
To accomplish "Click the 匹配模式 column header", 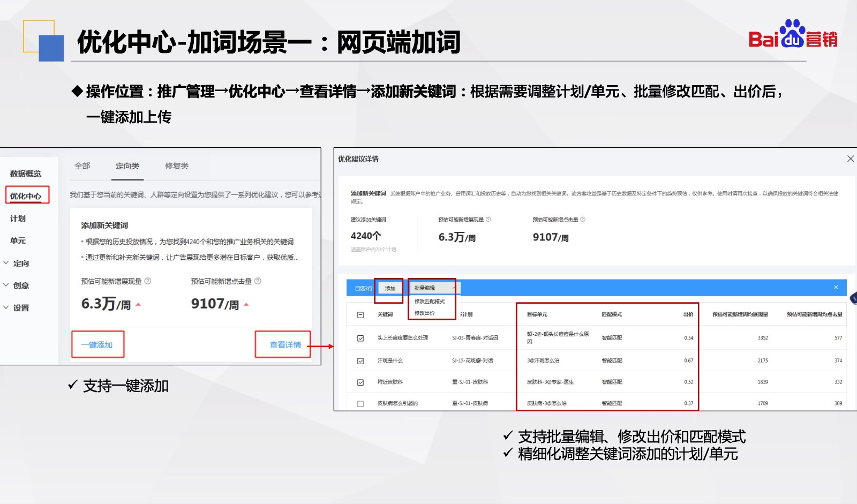I will 612,314.
